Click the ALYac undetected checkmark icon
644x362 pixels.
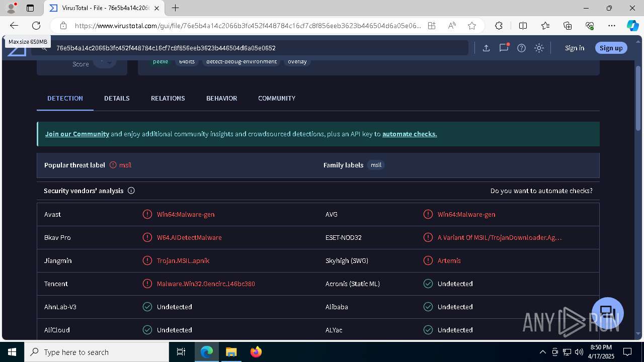pos(428,330)
